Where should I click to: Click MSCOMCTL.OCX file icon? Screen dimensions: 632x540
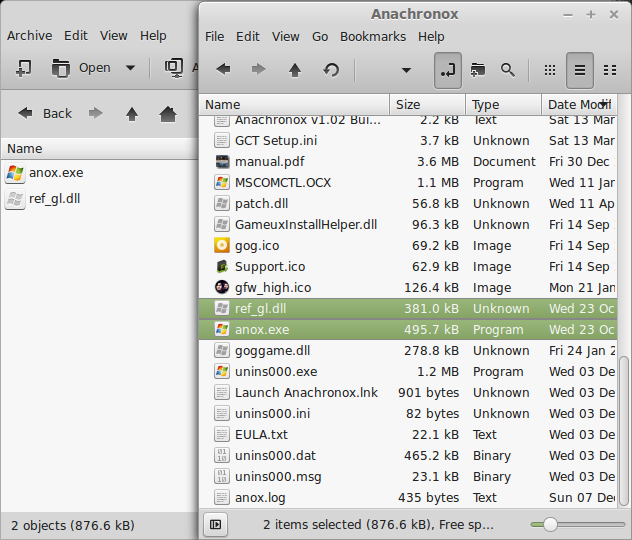[222, 183]
